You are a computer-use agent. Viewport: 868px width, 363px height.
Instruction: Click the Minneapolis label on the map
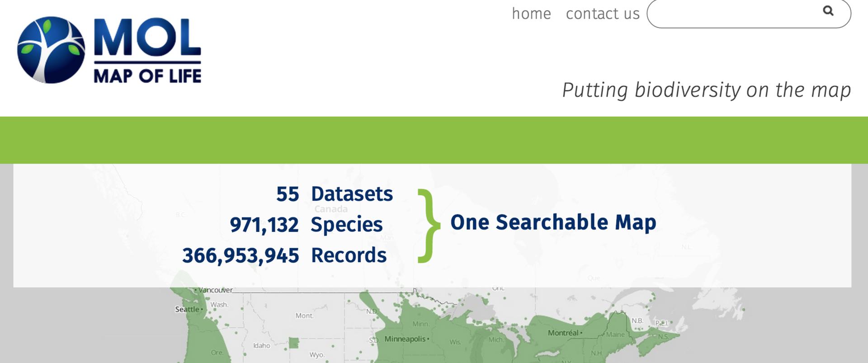(x=405, y=339)
